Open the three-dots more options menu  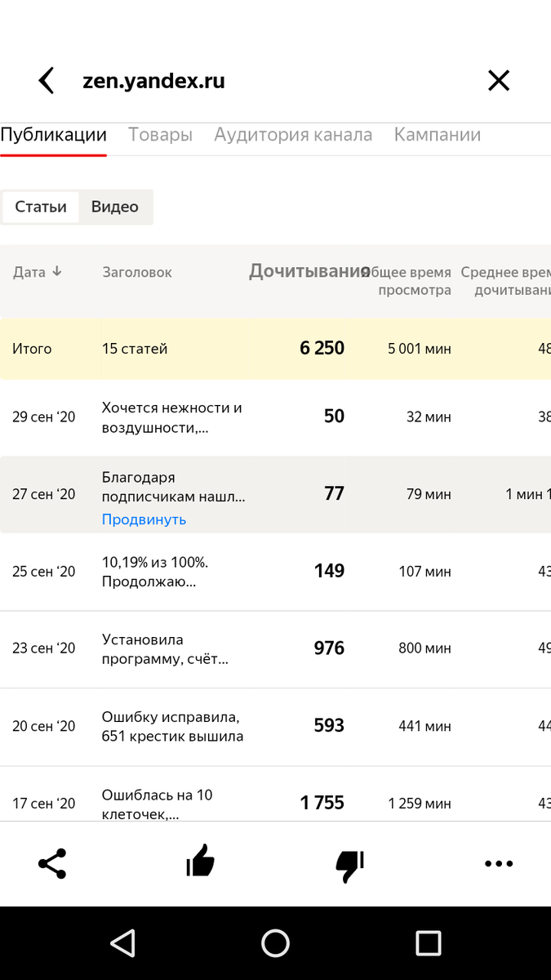(x=499, y=863)
